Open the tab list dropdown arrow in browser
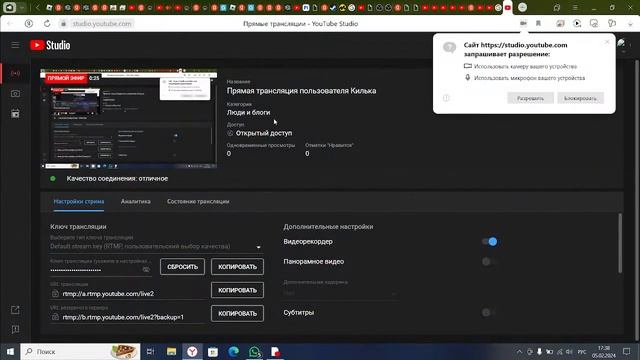Screen dimensions: 640x360 click(22, 7)
